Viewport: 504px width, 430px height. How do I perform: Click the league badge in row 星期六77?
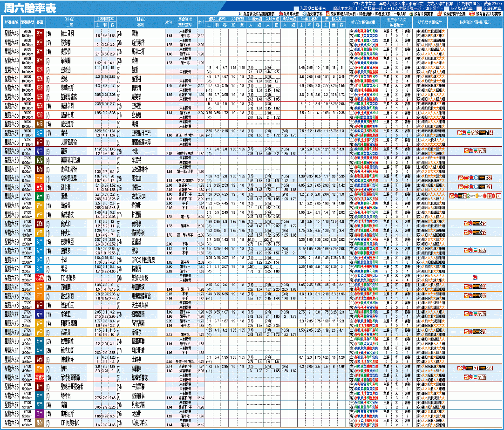(40, 314)
